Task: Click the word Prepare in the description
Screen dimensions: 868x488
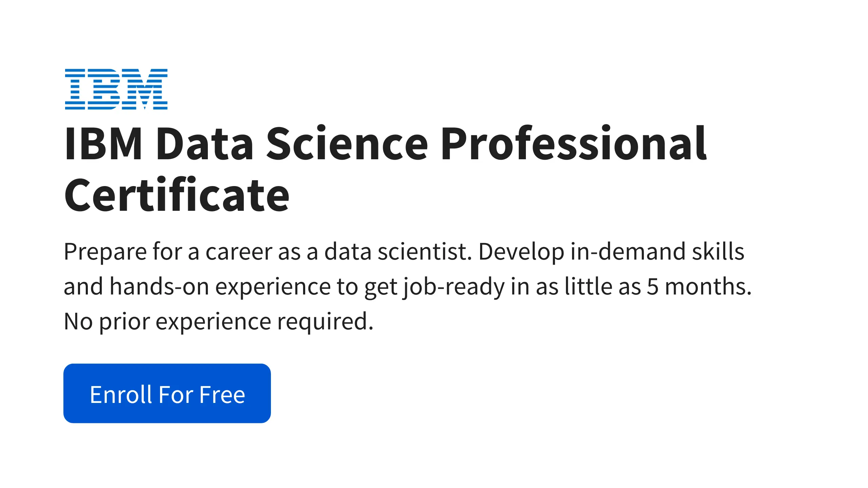Action: (x=105, y=252)
